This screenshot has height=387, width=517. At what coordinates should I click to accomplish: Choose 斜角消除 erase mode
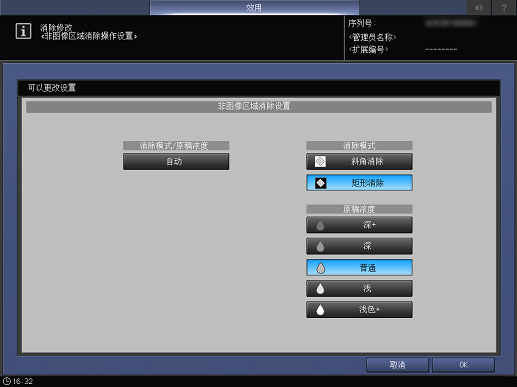point(359,162)
